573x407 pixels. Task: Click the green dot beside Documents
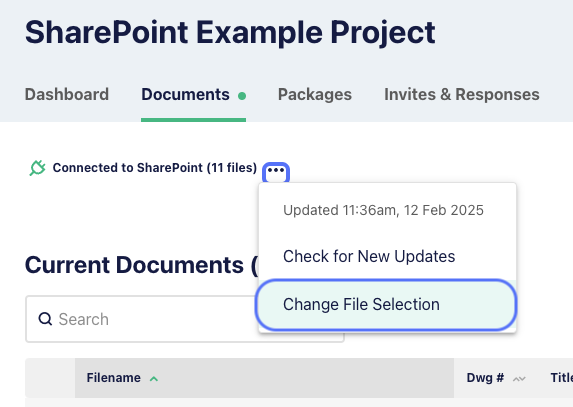(242, 96)
